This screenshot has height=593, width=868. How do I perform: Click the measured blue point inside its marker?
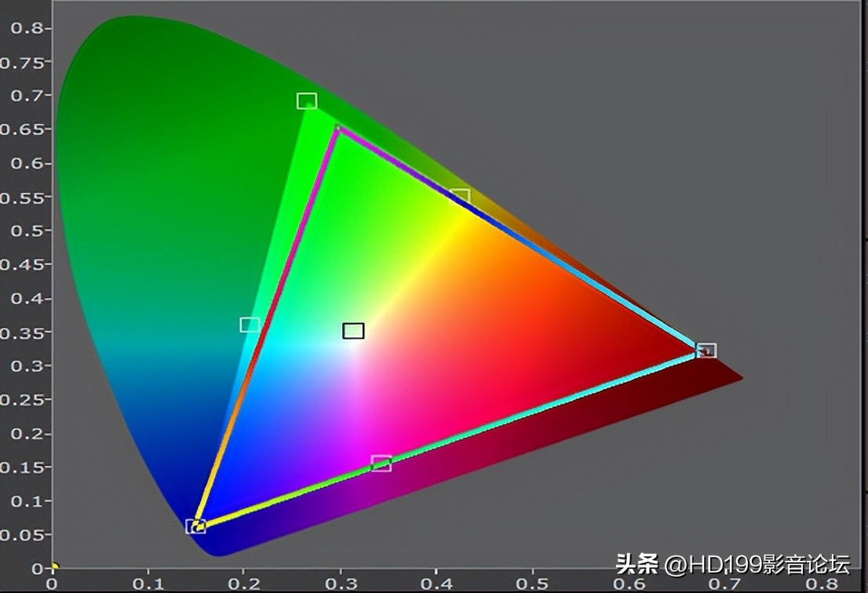pyautogui.click(x=195, y=527)
